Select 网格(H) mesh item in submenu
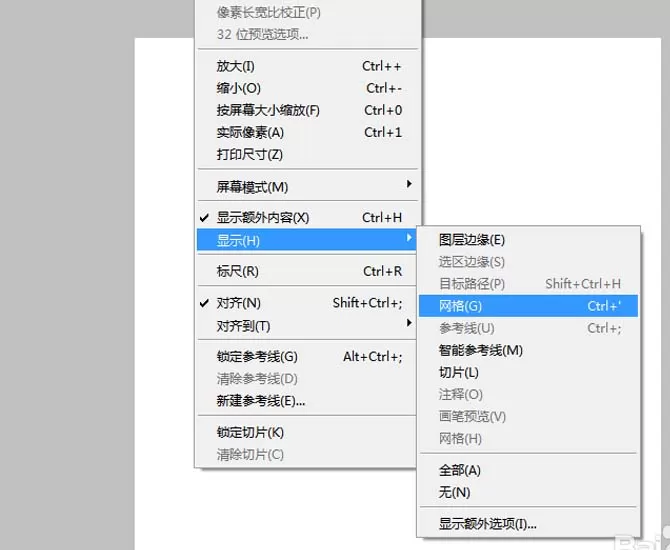The width and height of the screenshot is (670, 550). (528, 439)
